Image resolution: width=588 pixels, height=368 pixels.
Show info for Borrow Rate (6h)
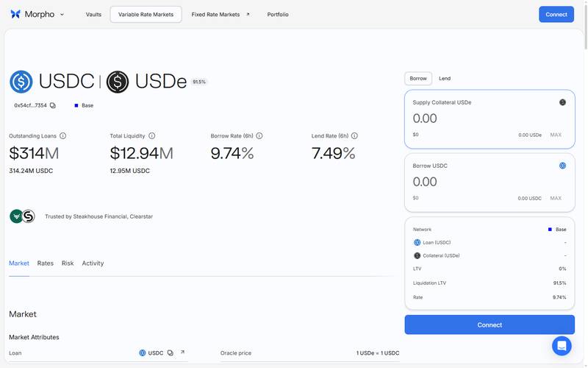coord(259,136)
